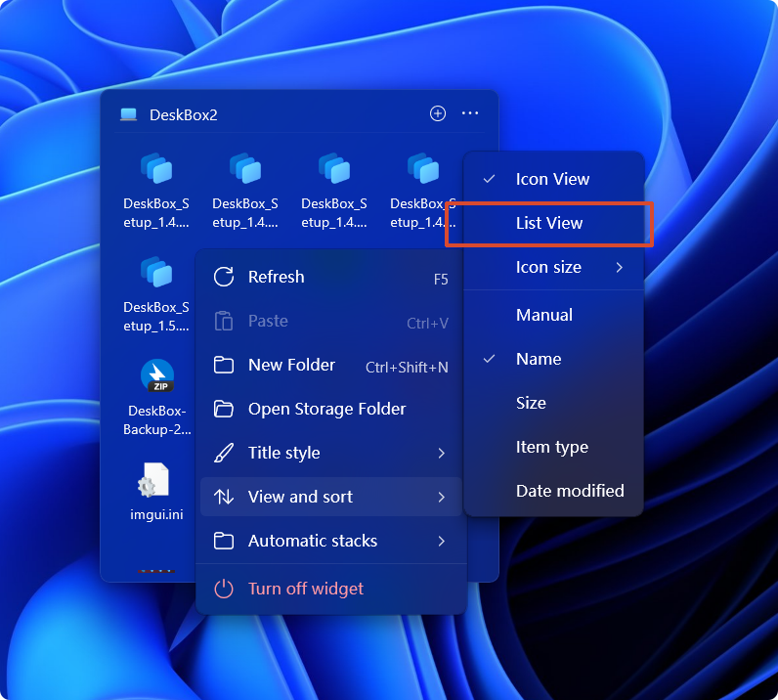Screen dimensions: 778x700
Task: Expand the Icon size submenu
Action: tap(554, 267)
